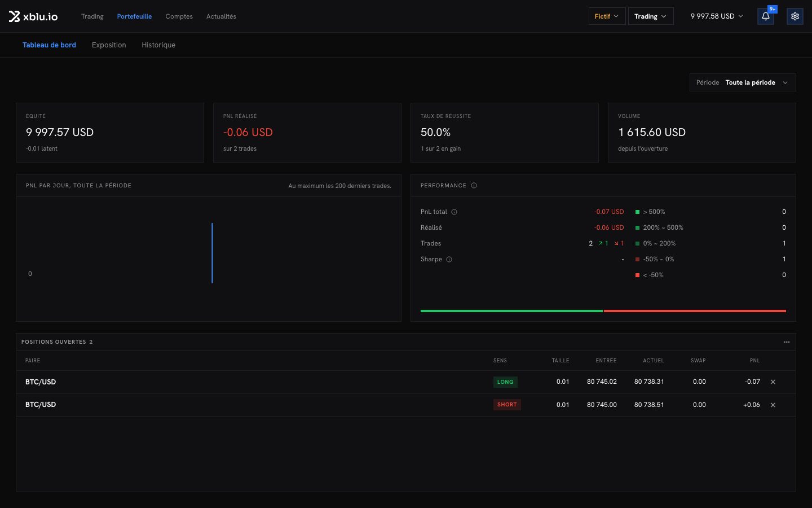
Task: Click the blue PnL bar in the chart
Action: (212, 253)
